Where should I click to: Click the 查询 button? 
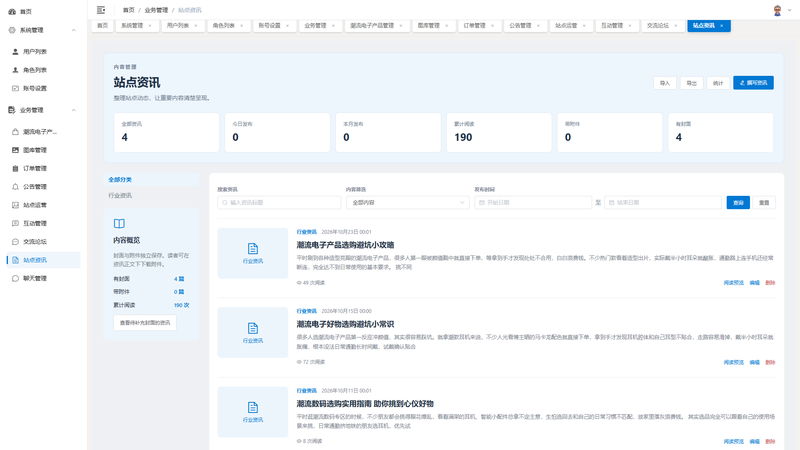pos(738,203)
